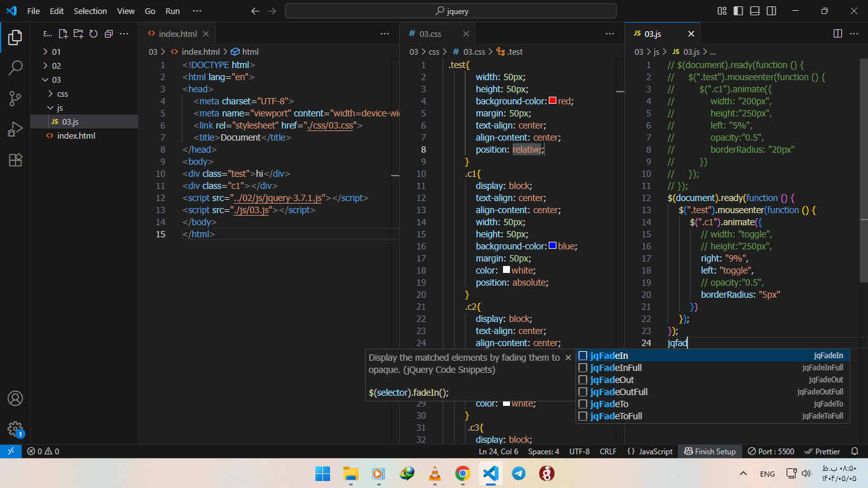Switch to the index.html tab
This screenshot has height=488, width=868.
click(x=177, y=34)
